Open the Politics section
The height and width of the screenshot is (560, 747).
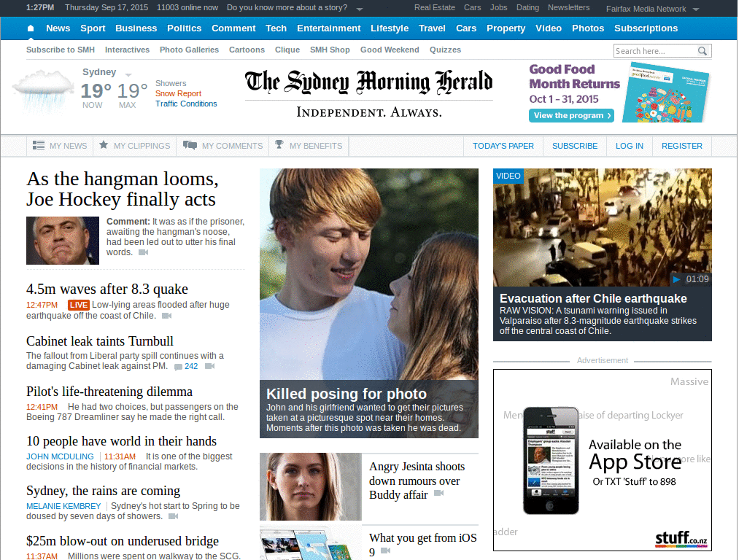coord(185,28)
